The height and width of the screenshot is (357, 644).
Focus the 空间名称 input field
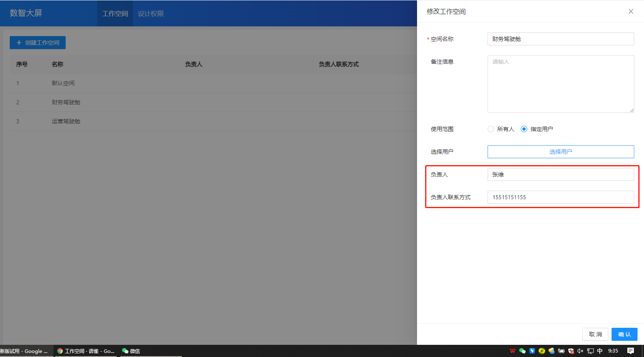tap(561, 39)
